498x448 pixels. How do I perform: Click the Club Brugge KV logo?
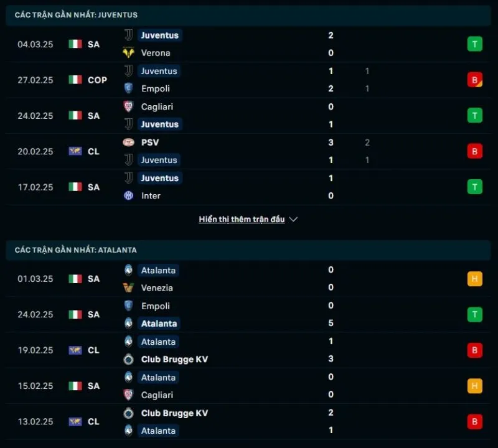[129, 359]
